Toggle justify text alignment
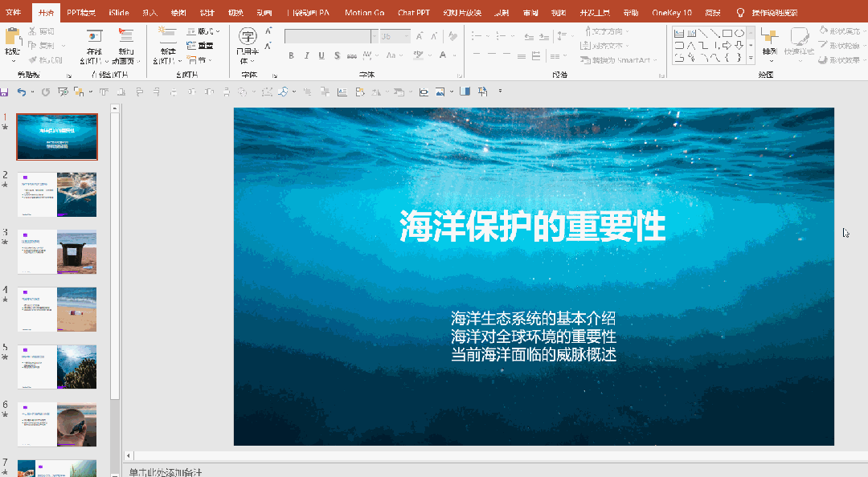The height and width of the screenshot is (477, 868). click(522, 55)
